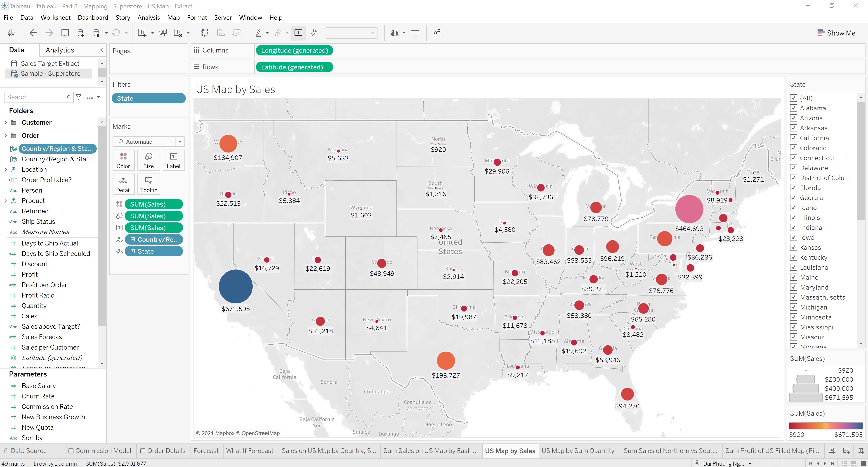Expand the Product folder in the Data pane

5,201
